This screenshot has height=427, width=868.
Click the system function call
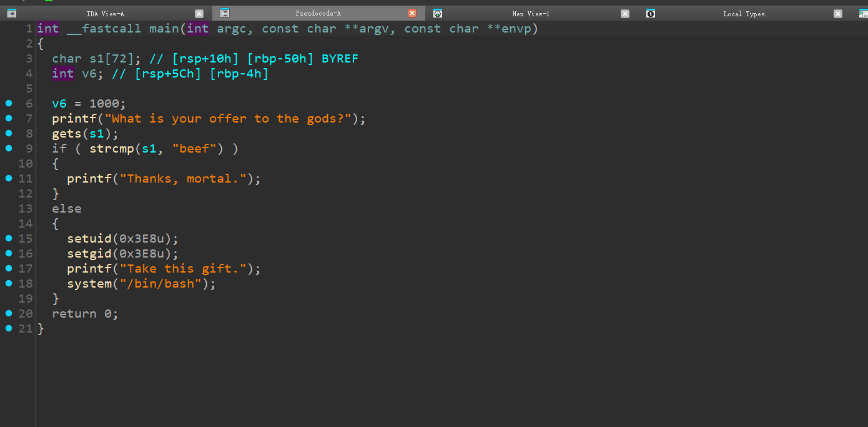coord(89,284)
